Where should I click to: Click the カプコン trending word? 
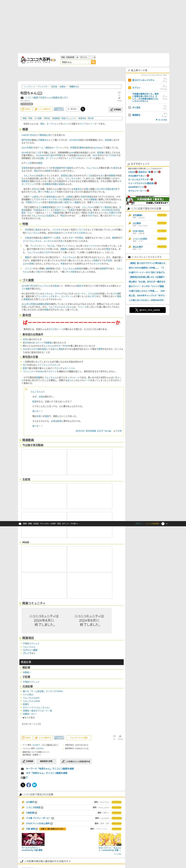point(136,88)
